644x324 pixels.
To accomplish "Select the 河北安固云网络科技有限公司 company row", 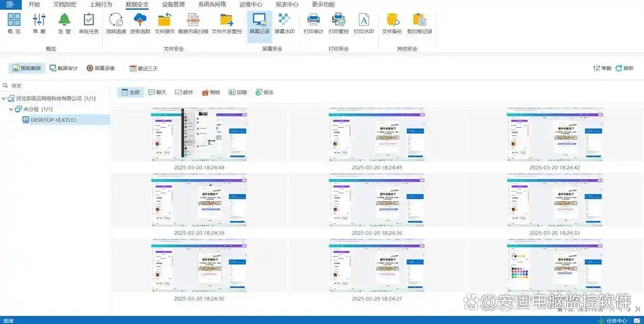I will coord(52,98).
